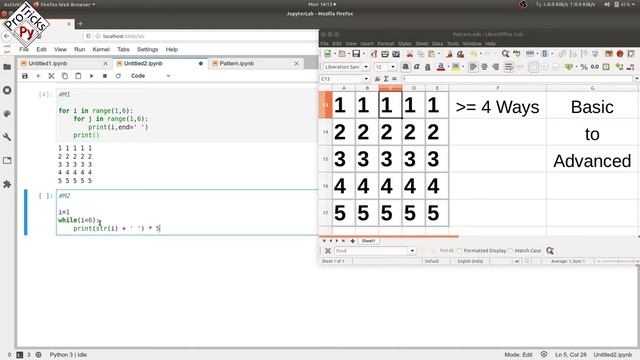Screen dimensions: 640x360
Task: Restart the kernel with the circular arrow icon
Action: tap(118, 76)
